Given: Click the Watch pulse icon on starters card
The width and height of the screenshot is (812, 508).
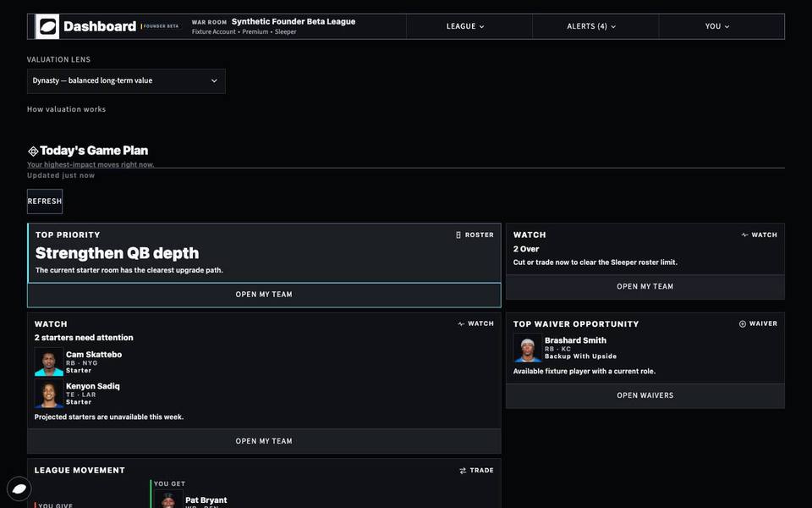Looking at the screenshot, I should pyautogui.click(x=461, y=323).
